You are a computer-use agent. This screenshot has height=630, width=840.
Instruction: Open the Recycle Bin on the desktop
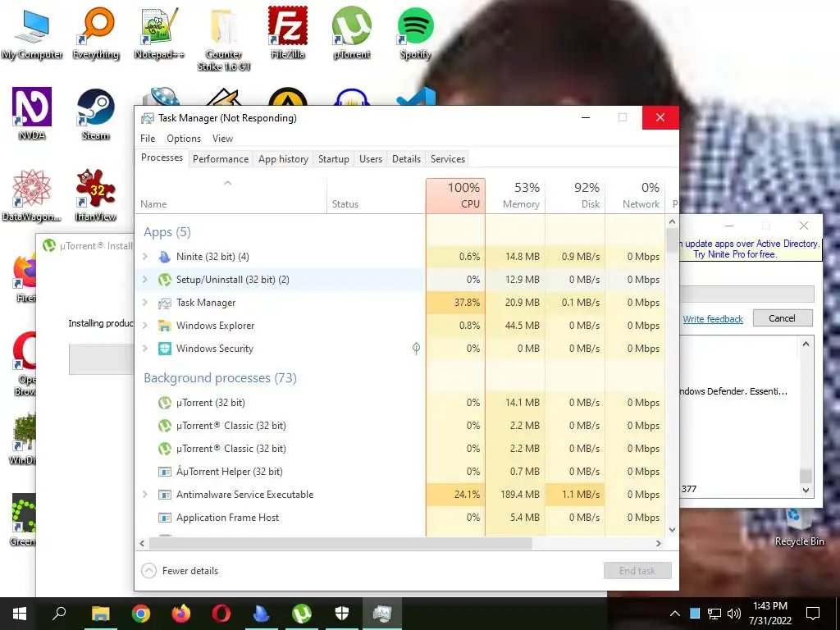799,527
